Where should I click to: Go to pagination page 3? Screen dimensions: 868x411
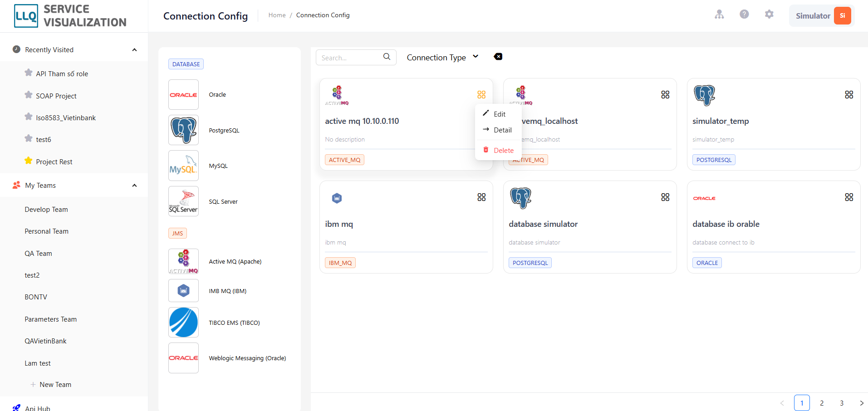tap(842, 403)
